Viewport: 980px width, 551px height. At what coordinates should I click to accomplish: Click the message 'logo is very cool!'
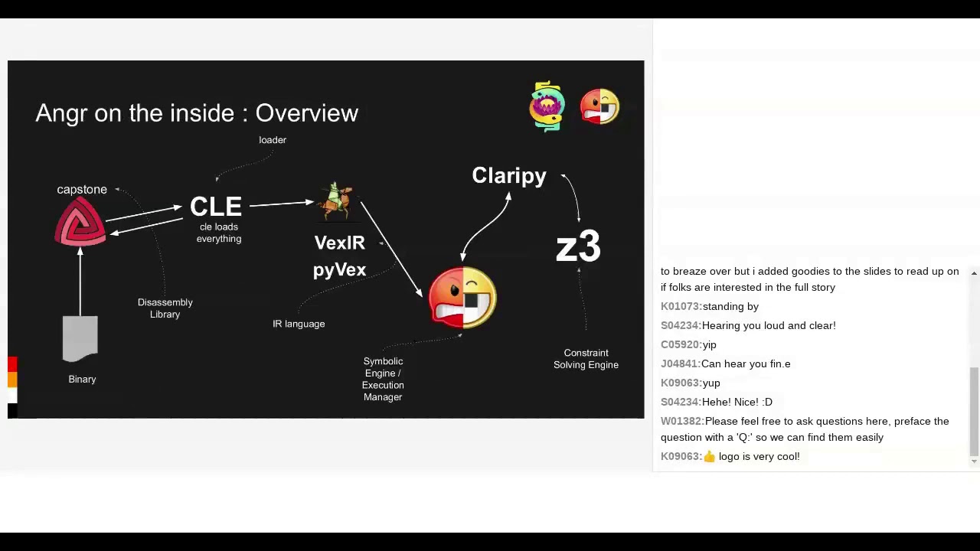[x=759, y=456]
